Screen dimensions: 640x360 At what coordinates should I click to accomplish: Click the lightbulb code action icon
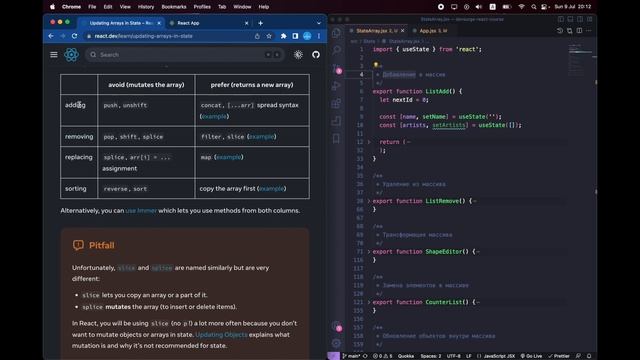376,65
